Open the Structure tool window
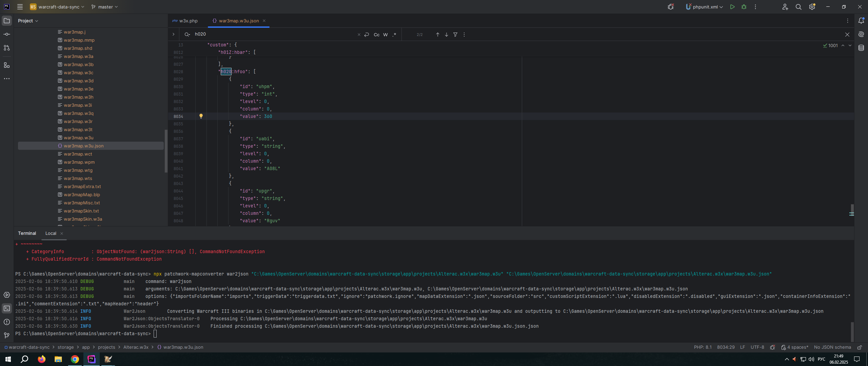The height and width of the screenshot is (366, 868). tap(7, 65)
